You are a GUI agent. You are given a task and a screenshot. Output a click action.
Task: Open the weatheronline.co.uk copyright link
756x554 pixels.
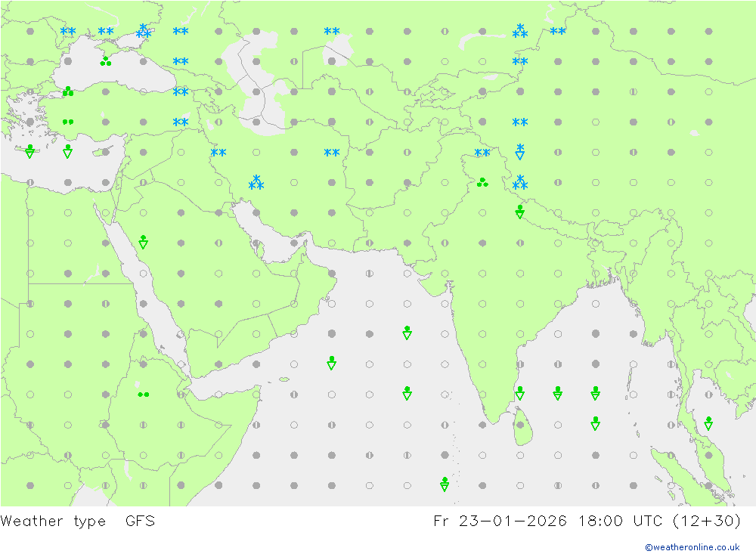[692, 547]
